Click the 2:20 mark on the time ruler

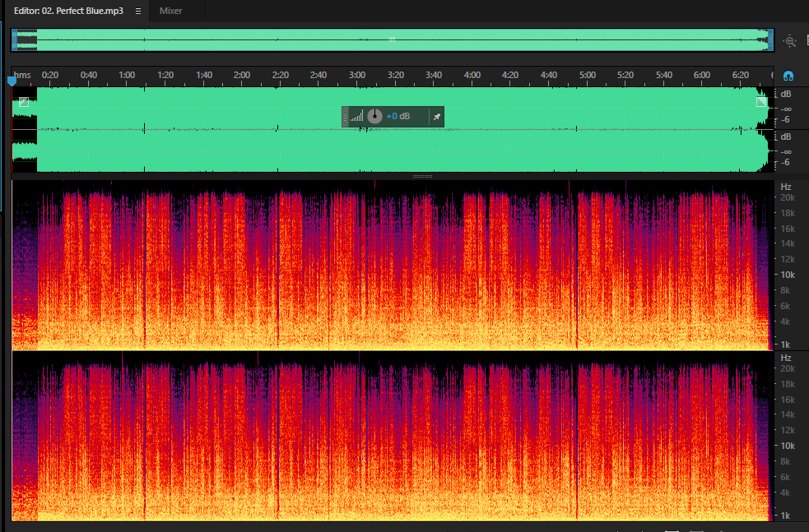(x=280, y=76)
